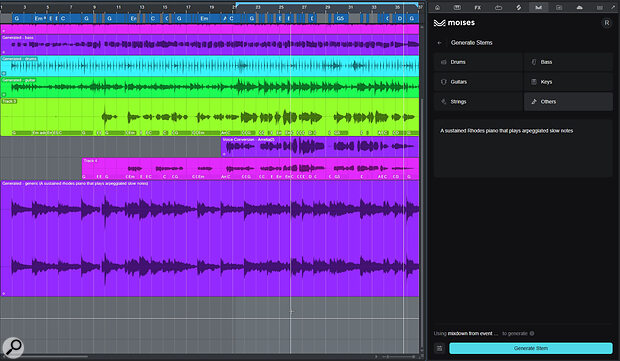Click the Em chord block near bar 4

[39, 18]
